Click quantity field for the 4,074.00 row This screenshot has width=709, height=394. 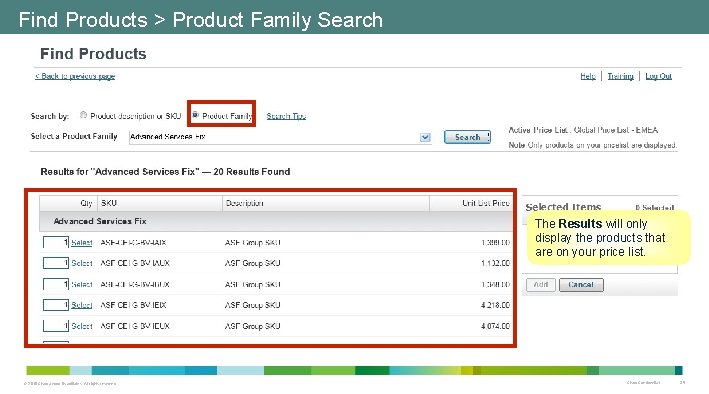[56, 326]
